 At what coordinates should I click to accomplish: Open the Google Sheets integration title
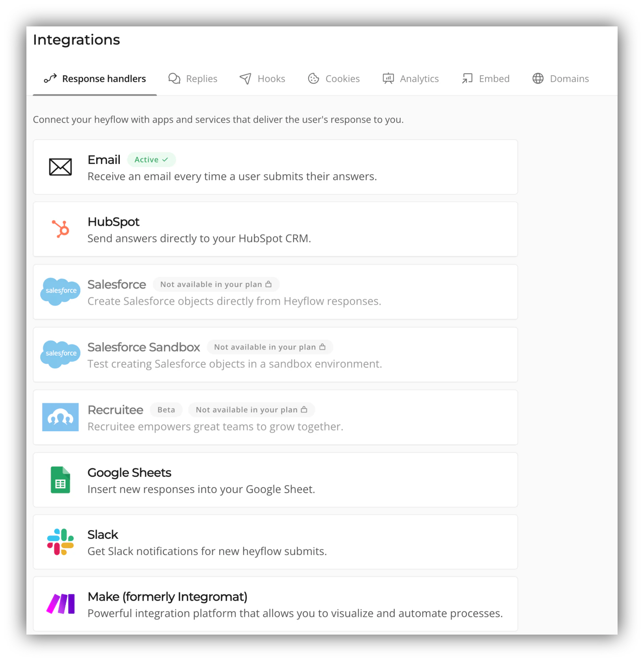[129, 473]
